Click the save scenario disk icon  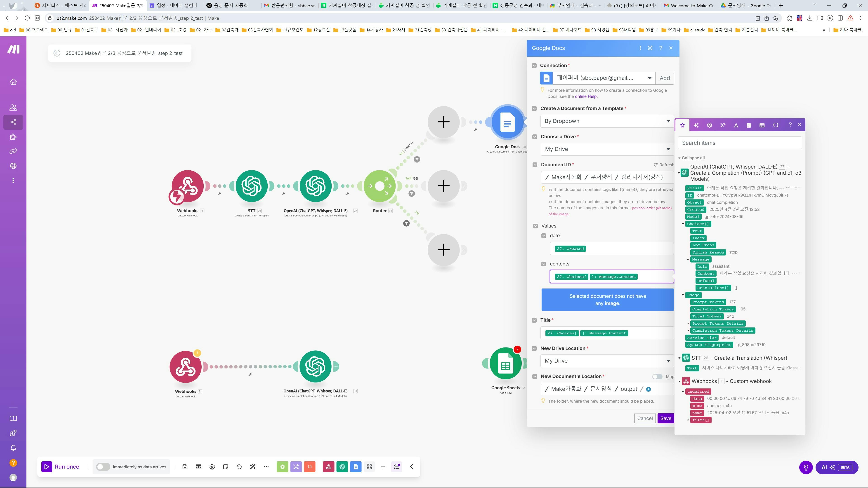tap(185, 467)
